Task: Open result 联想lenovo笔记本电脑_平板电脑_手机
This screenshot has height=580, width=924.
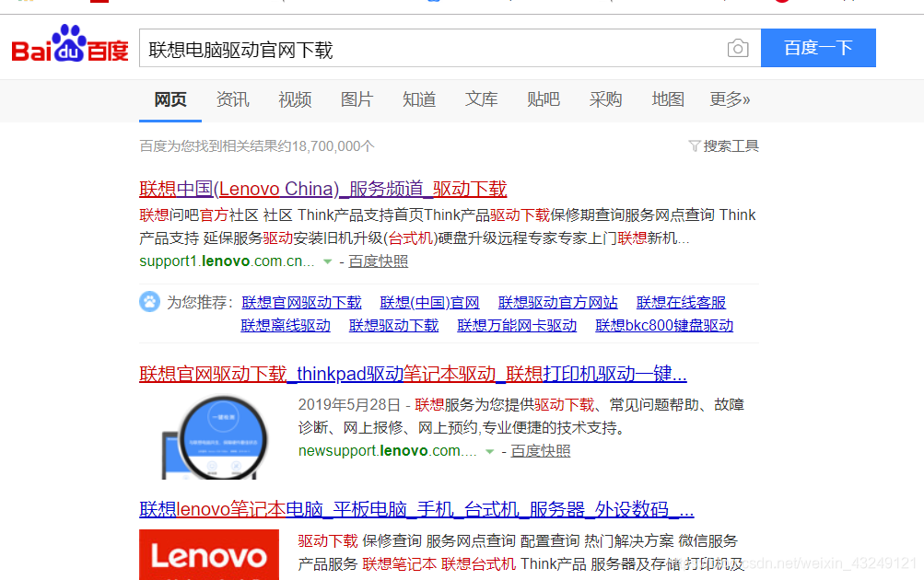Action: 416,509
